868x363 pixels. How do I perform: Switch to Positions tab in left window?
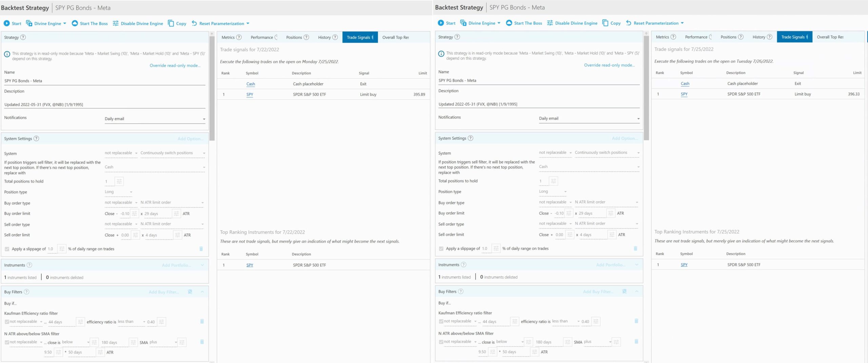tap(294, 37)
